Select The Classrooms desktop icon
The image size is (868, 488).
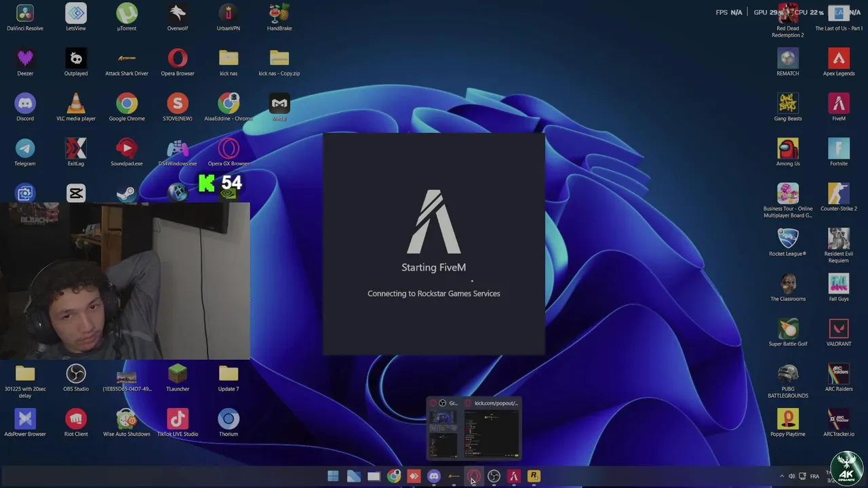coord(788,288)
